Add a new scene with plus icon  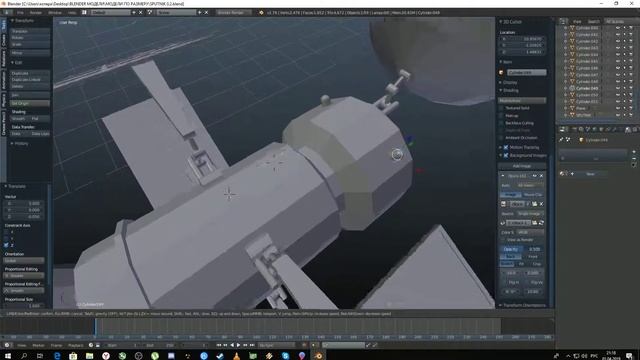pos(200,13)
